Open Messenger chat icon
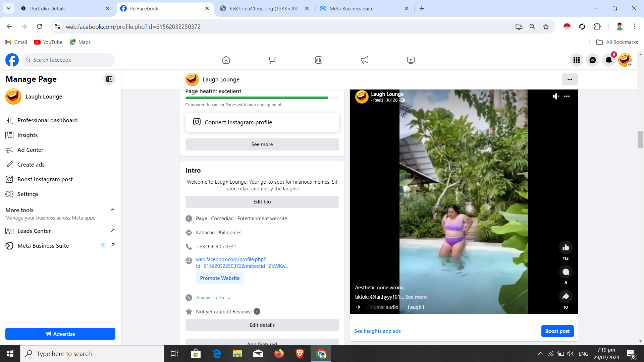This screenshot has height=362, width=644. pos(592,60)
